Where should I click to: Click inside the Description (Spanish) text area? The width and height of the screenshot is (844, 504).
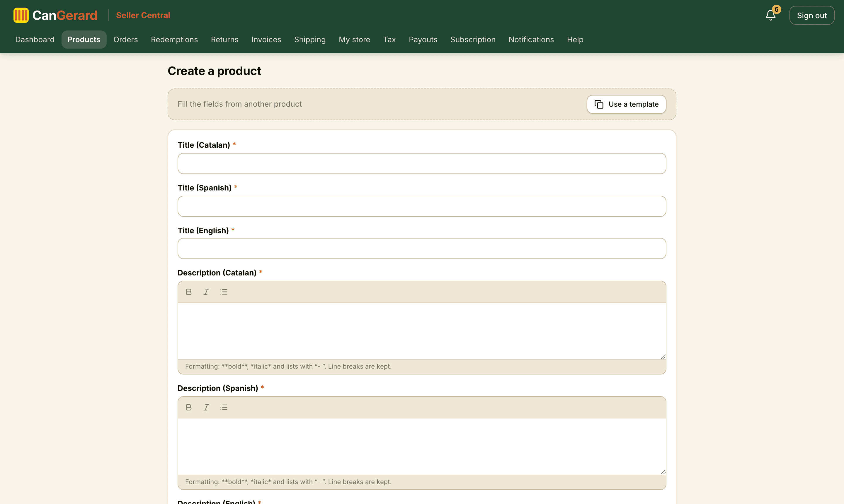click(422, 447)
